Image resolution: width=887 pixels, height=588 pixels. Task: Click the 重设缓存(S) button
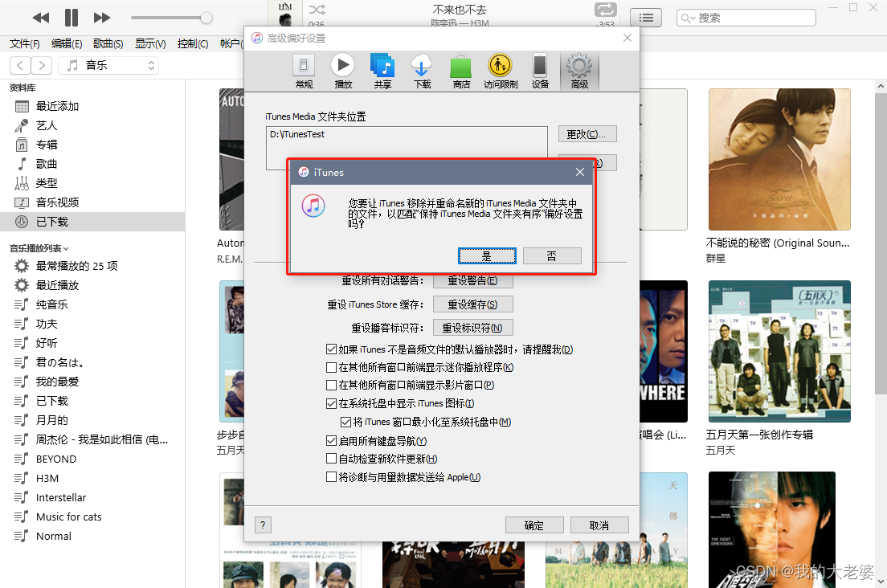click(472, 304)
